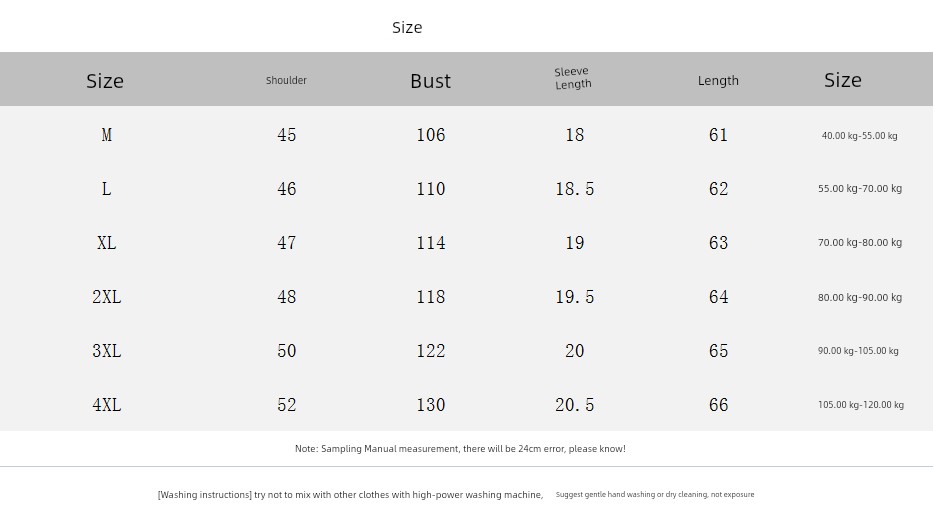Screen dimensions: 933x518
Task: Click the bust value 130
Action: coord(430,405)
